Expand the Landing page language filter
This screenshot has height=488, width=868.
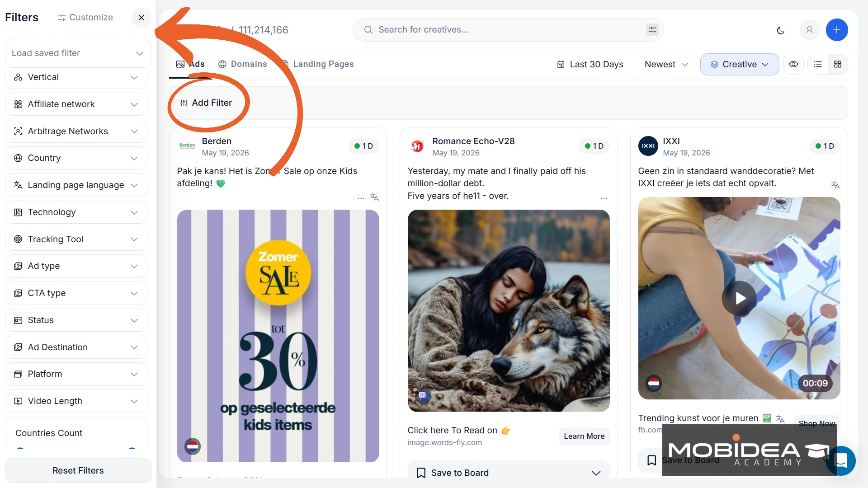pos(76,185)
